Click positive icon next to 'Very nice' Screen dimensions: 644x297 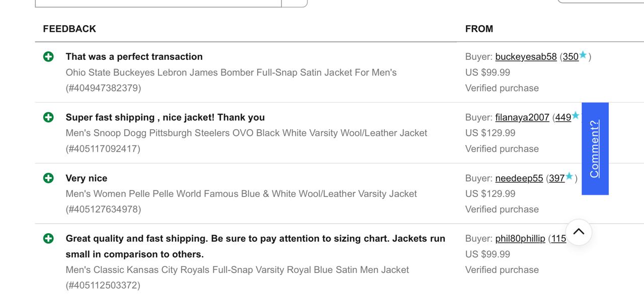(48, 178)
